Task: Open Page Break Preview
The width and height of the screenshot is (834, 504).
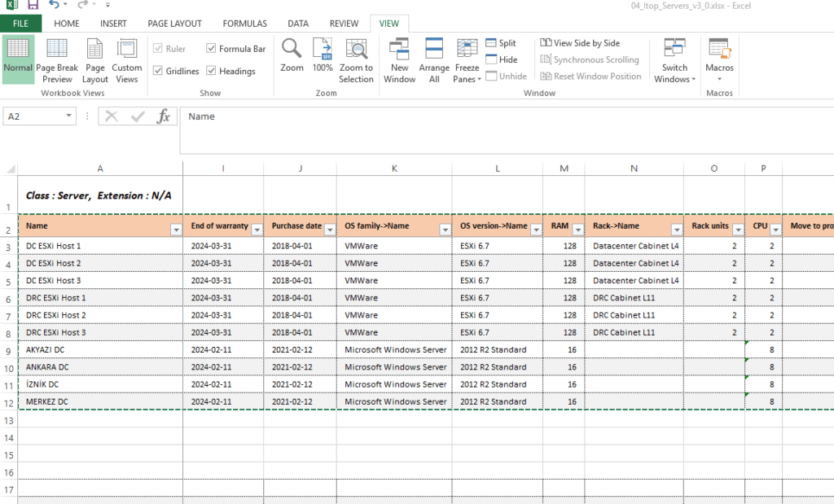Action: (57, 59)
